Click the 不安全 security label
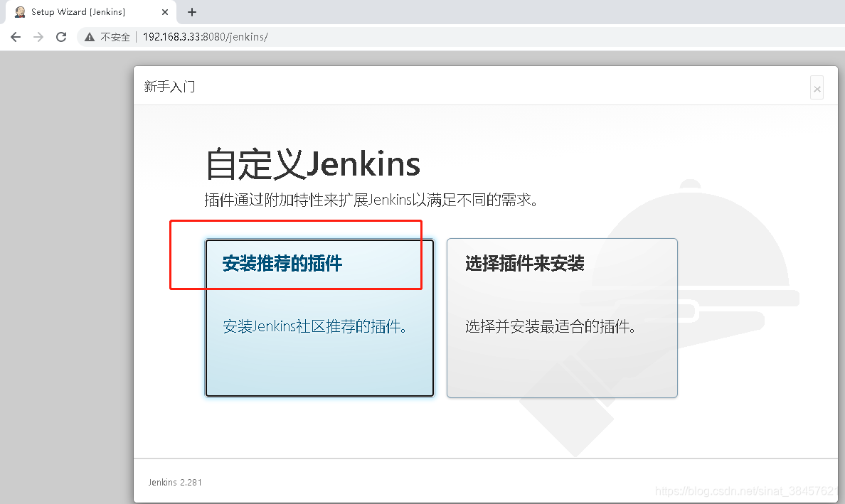The width and height of the screenshot is (845, 504). 115,37
